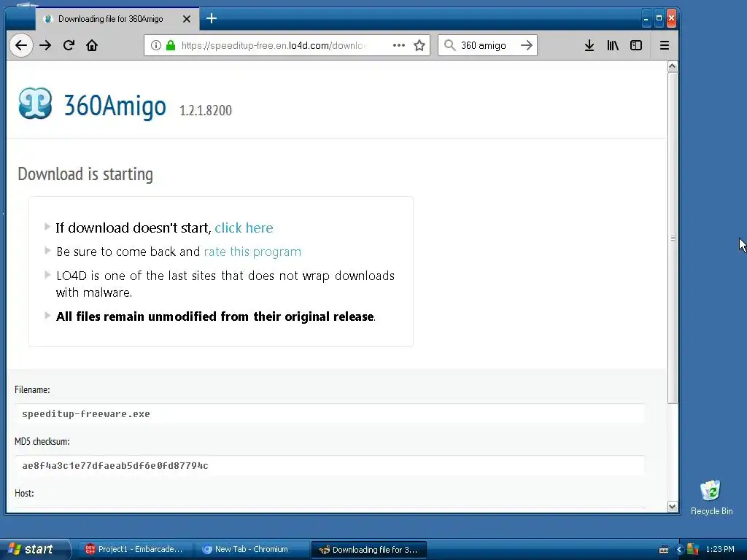
Task: Click the security shield tray icon
Action: pos(693,550)
